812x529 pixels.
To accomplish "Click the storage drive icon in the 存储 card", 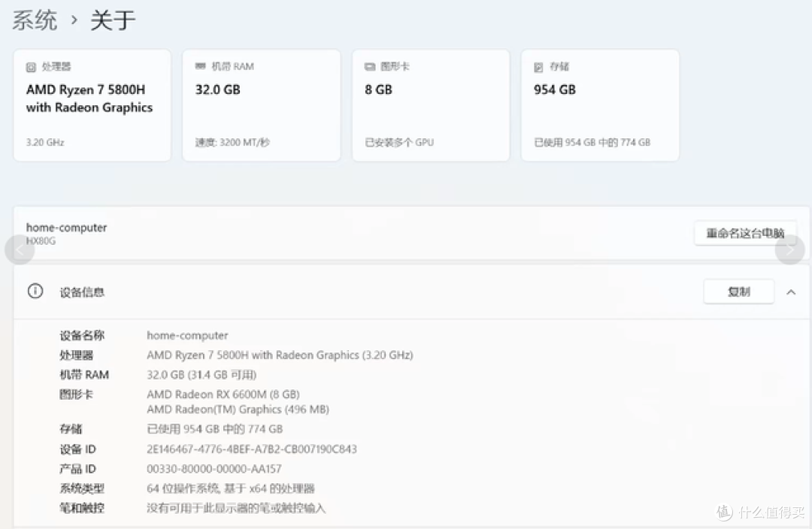I will [538, 68].
